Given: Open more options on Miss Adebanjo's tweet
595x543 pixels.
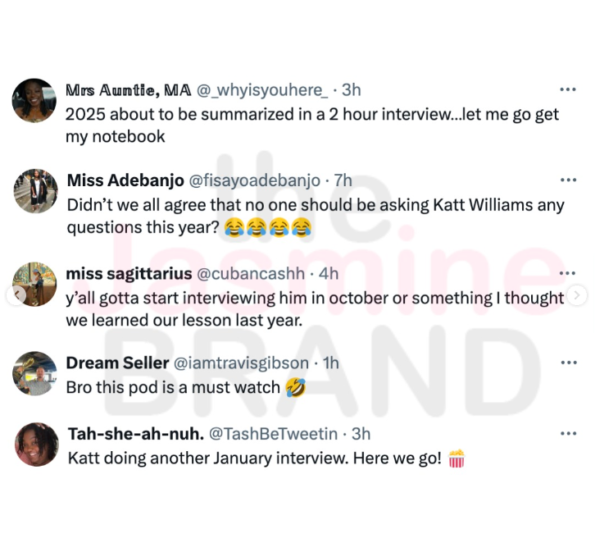Looking at the screenshot, I should pos(568,180).
